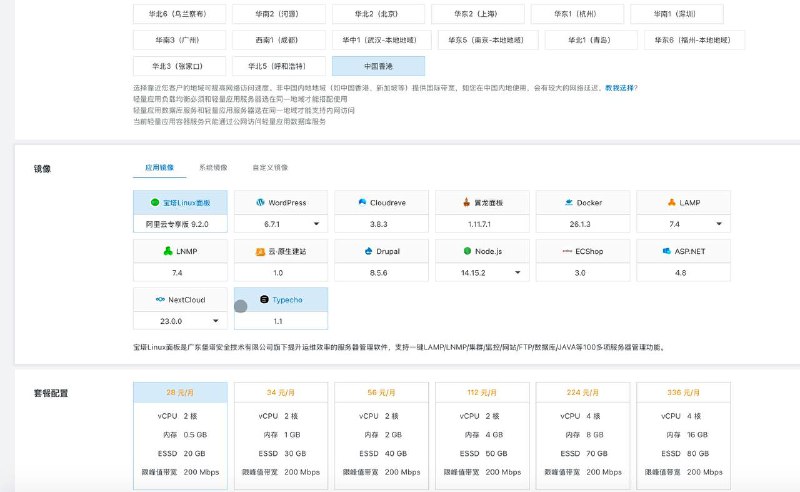Choose region 华北1 (青岛)

[x=591, y=40]
